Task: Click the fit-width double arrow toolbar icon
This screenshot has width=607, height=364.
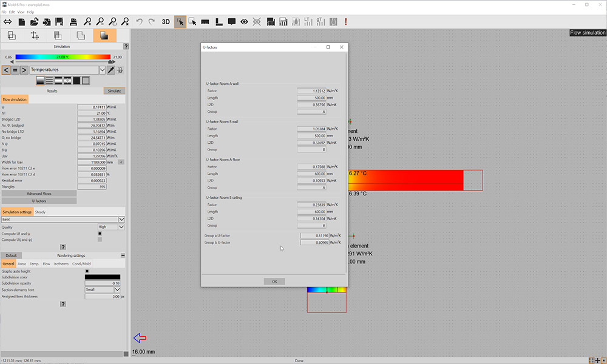Action: pyautogui.click(x=7, y=22)
